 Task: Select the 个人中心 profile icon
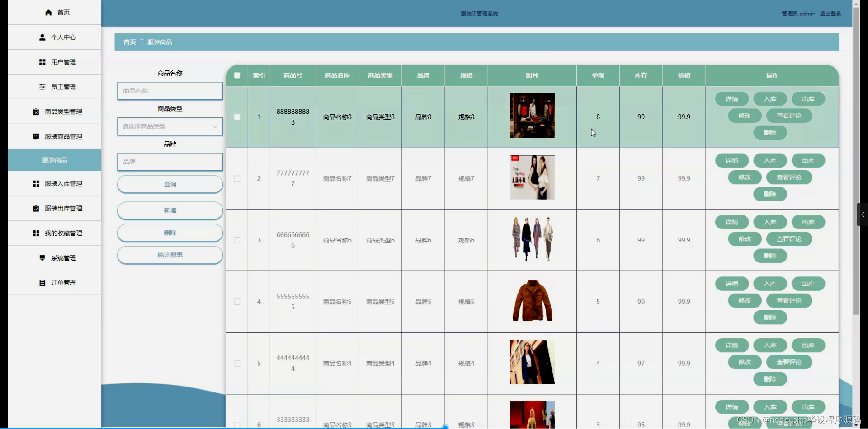pyautogui.click(x=43, y=37)
